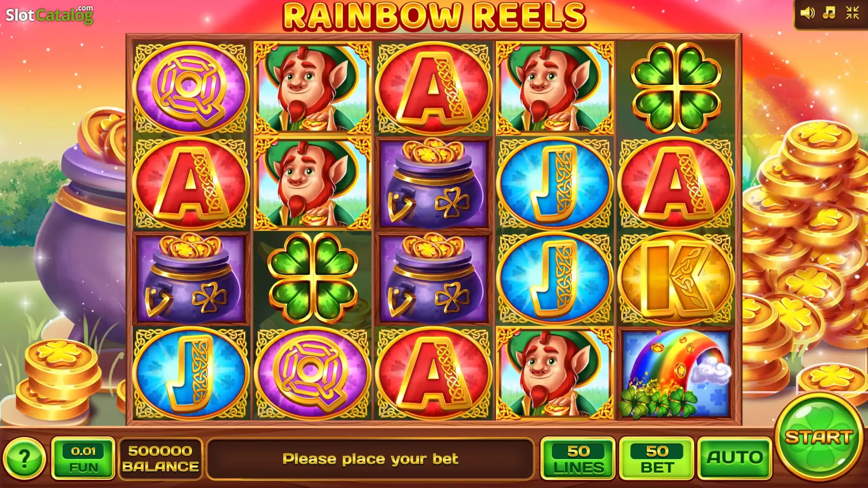Exit fullscreen with the collapse arrows icon

tap(852, 13)
